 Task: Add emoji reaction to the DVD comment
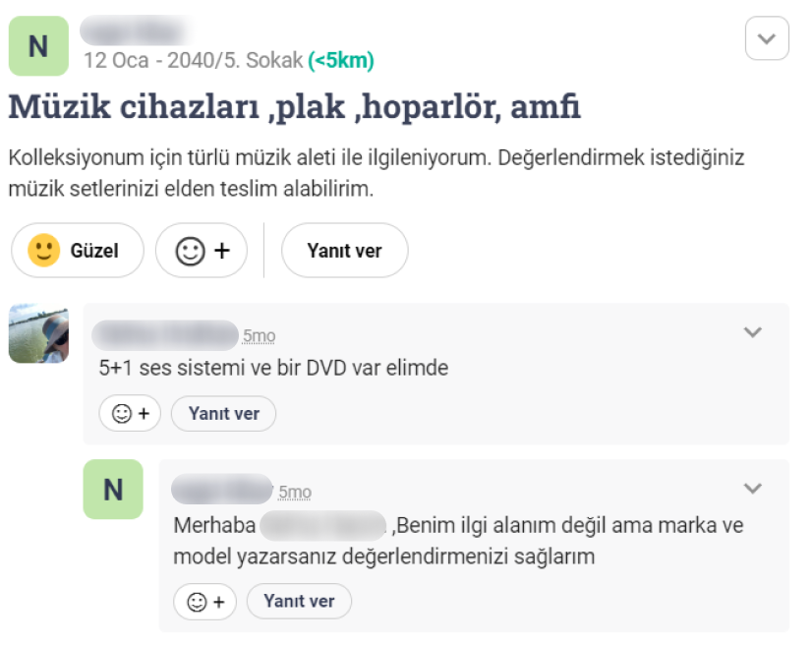click(x=130, y=414)
